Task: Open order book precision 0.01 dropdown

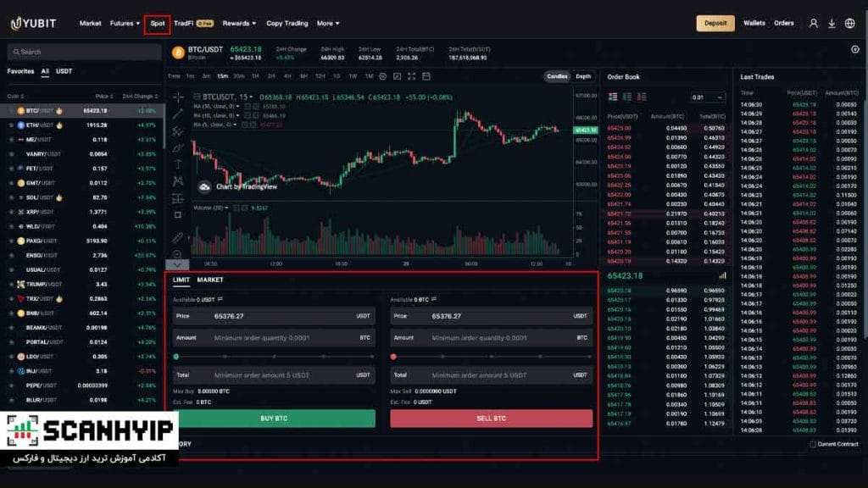Action: tap(707, 97)
